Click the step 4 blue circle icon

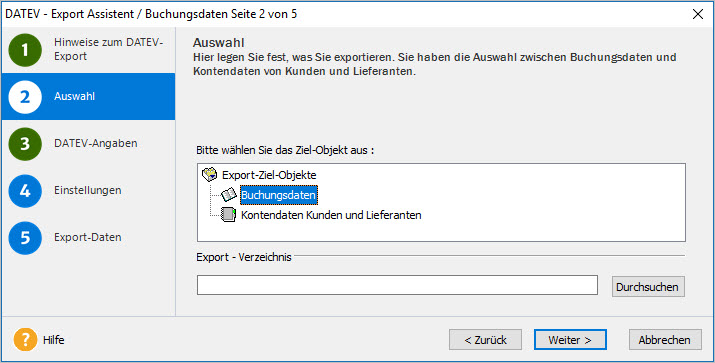25,191
